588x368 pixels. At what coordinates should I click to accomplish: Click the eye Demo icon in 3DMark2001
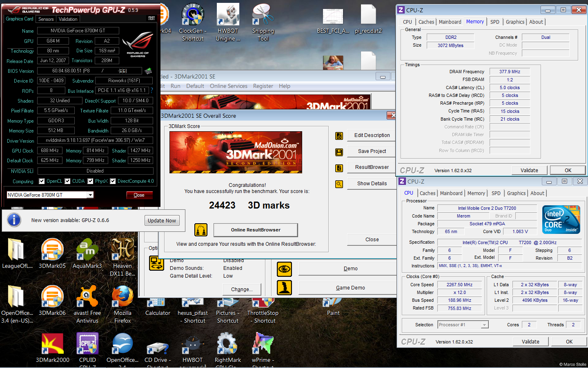tap(284, 269)
